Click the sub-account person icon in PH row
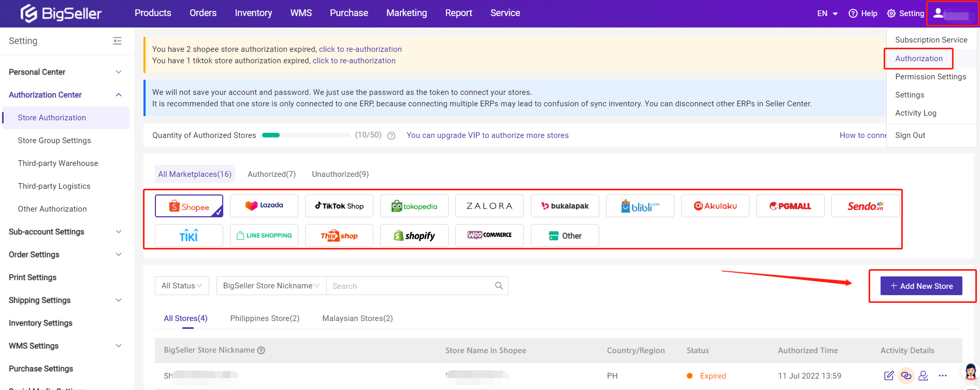This screenshot has width=980, height=390. [924, 375]
